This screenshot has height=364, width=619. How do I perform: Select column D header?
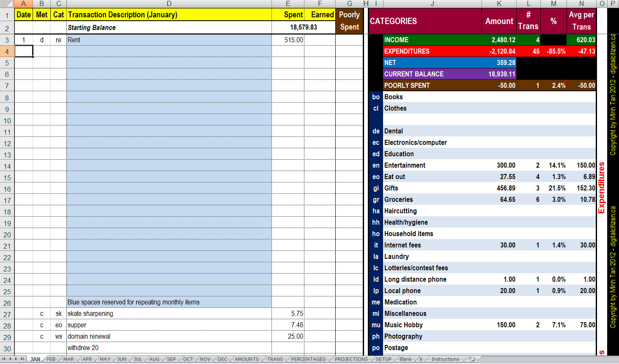point(169,4)
